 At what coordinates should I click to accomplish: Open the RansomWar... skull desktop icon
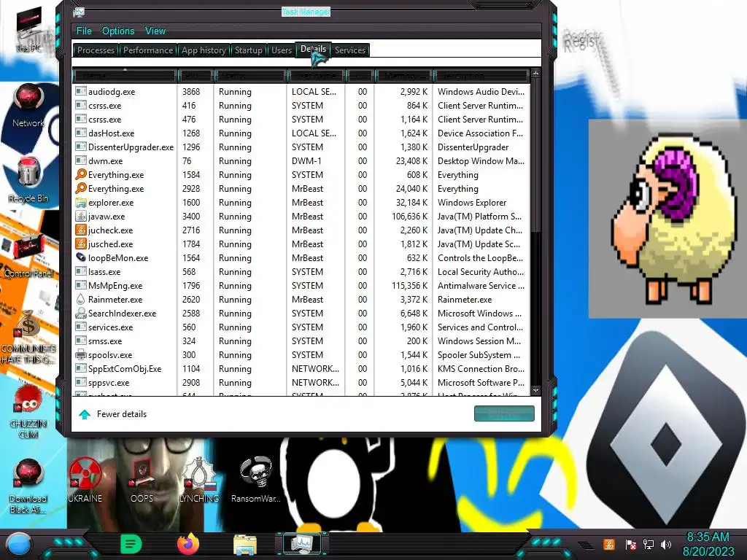click(x=256, y=480)
